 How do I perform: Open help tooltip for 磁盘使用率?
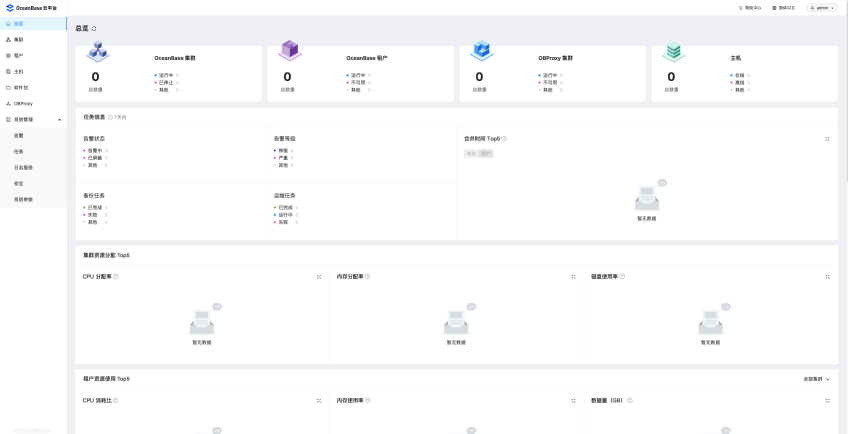coord(622,277)
